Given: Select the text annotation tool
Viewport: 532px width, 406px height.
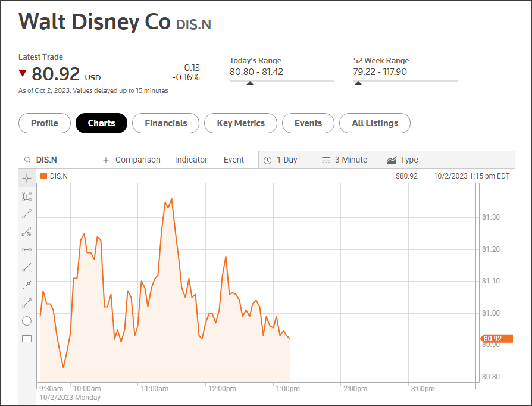Looking at the screenshot, I should pos(27,196).
